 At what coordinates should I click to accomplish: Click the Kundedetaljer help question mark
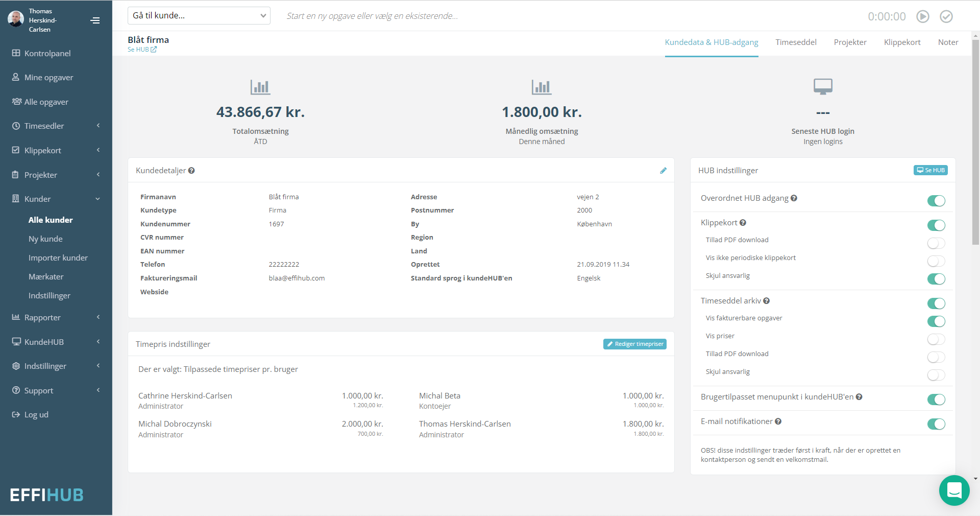pyautogui.click(x=191, y=170)
